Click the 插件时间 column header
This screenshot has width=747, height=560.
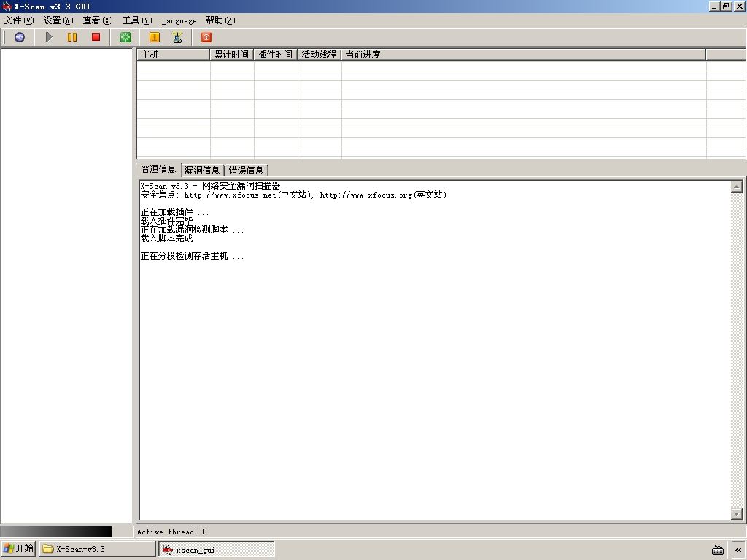(275, 55)
